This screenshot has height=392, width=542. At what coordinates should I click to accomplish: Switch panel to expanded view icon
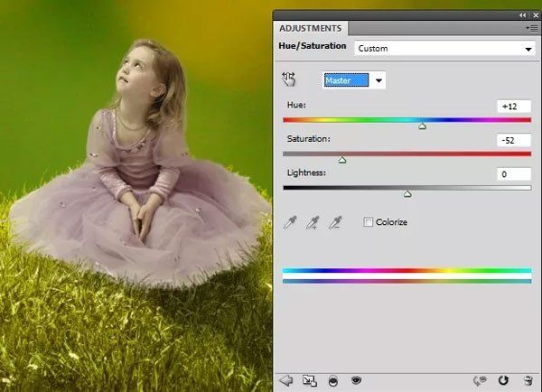(309, 381)
